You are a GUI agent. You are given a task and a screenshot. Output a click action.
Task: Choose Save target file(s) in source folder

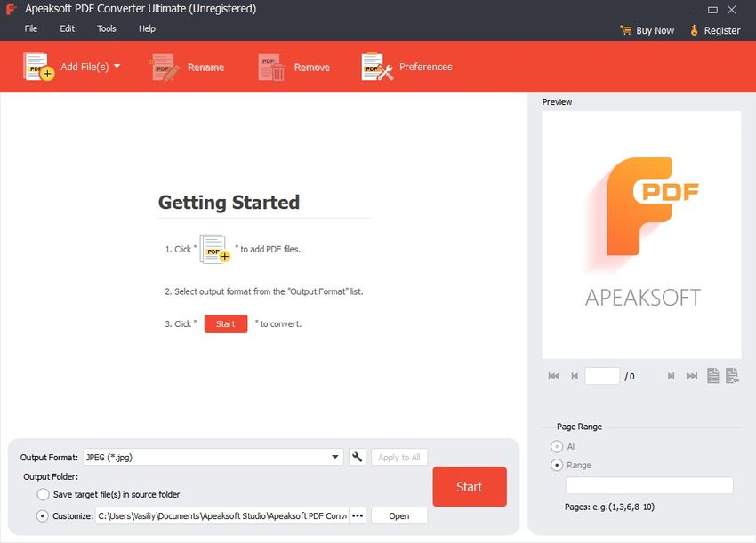click(43, 494)
